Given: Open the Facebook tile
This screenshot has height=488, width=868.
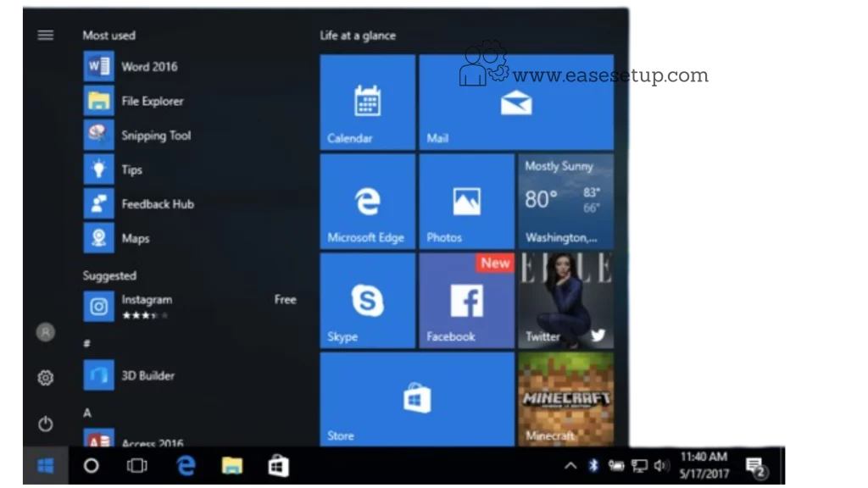Looking at the screenshot, I should 467,301.
